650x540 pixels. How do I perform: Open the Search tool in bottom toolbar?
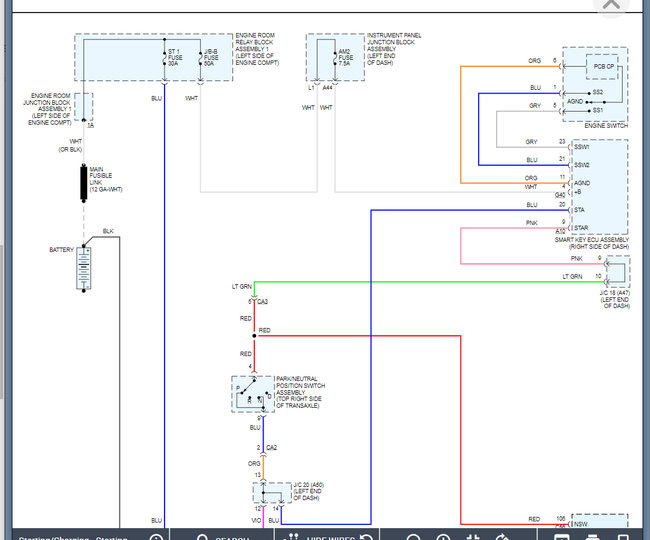coord(228,535)
